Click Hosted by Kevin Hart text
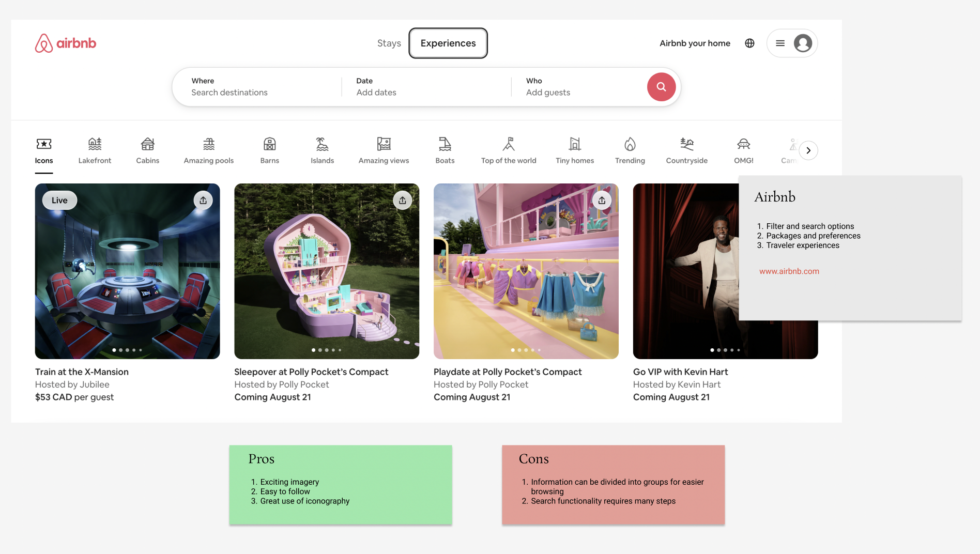The width and height of the screenshot is (980, 554). pos(677,384)
